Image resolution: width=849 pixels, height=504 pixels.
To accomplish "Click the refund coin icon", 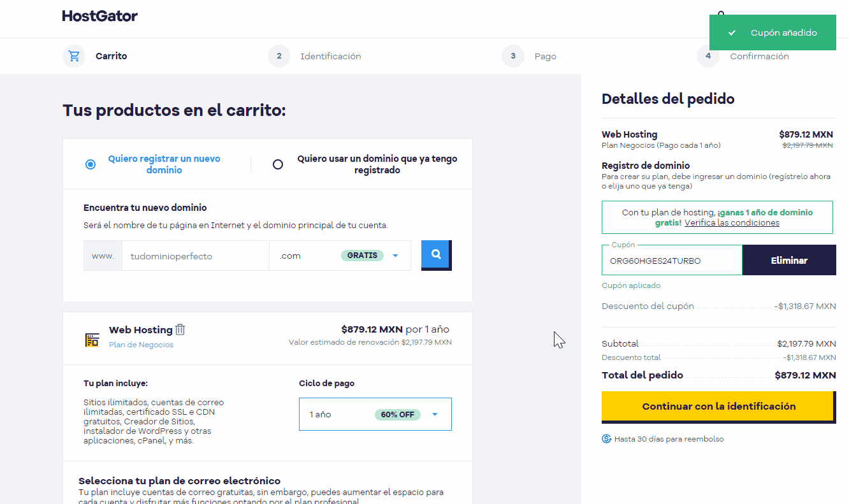I will (607, 439).
